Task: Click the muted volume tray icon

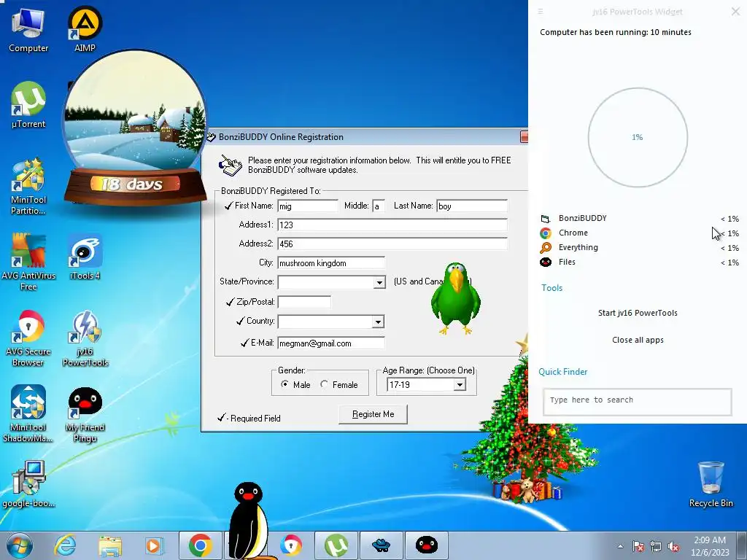Action: 673,546
